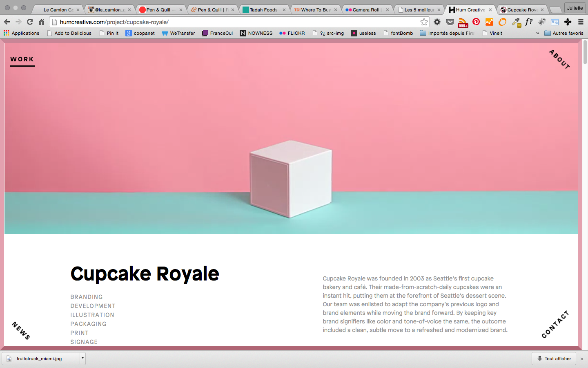The height and width of the screenshot is (368, 588).
Task: Click the Pin It bookmarklet
Action: pyautogui.click(x=109, y=33)
